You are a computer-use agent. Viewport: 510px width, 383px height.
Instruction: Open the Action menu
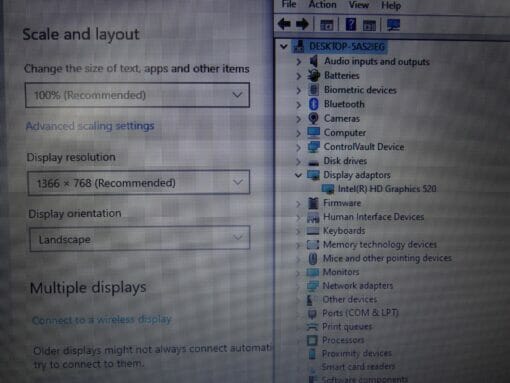point(322,5)
